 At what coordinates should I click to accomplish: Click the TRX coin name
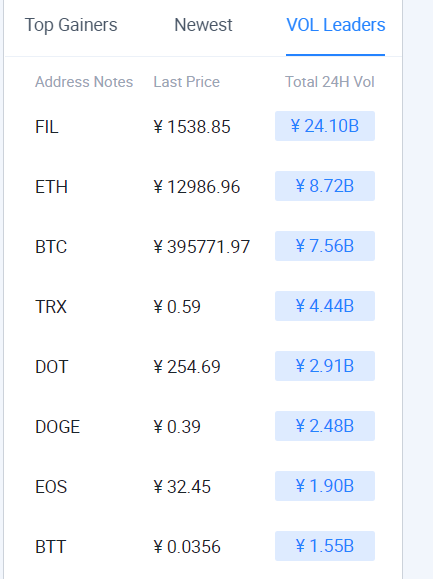(x=51, y=307)
